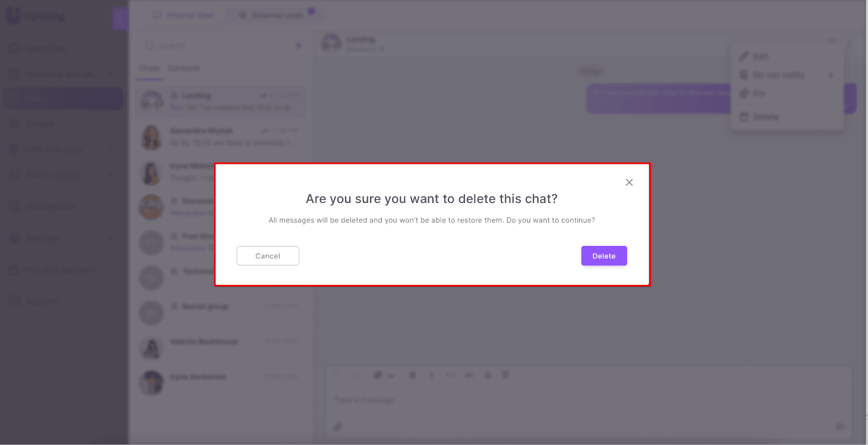
Task: Switch to the Contacts tab
Action: click(183, 68)
